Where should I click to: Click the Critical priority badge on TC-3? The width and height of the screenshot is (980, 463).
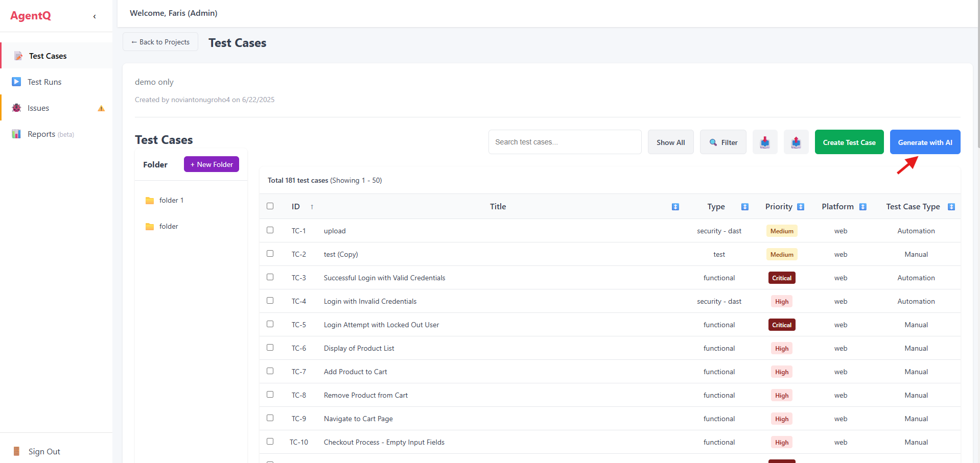(x=781, y=277)
